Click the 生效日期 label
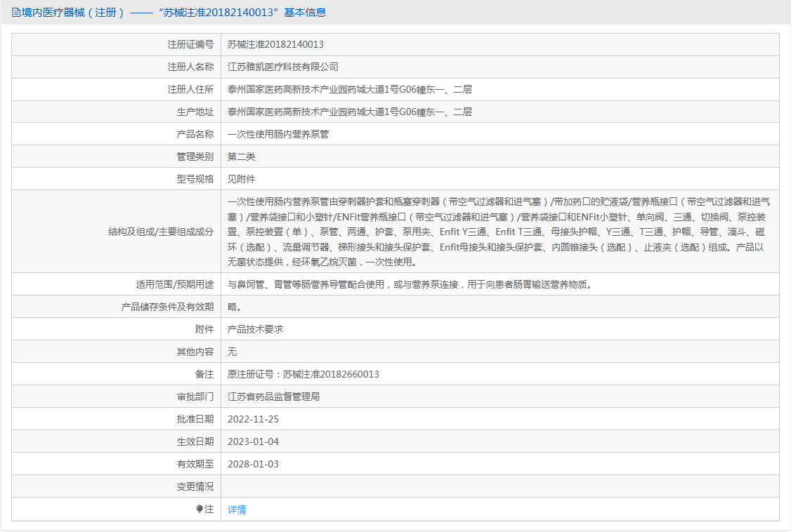The width and height of the screenshot is (791, 532). coord(195,441)
